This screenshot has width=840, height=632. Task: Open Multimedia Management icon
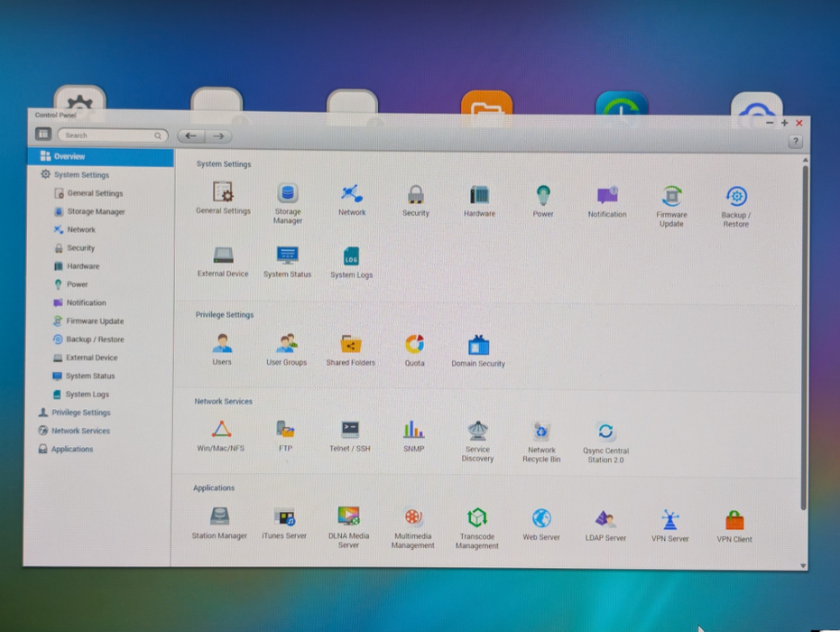point(413,517)
